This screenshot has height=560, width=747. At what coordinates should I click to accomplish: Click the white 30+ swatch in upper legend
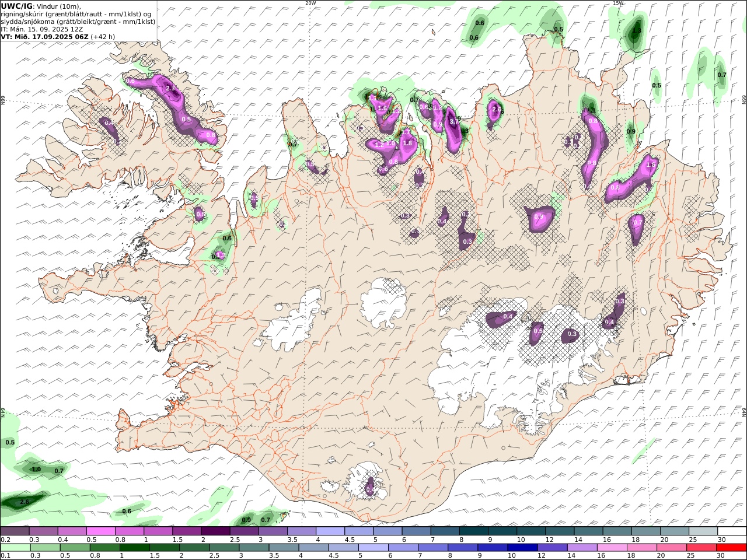(732, 531)
